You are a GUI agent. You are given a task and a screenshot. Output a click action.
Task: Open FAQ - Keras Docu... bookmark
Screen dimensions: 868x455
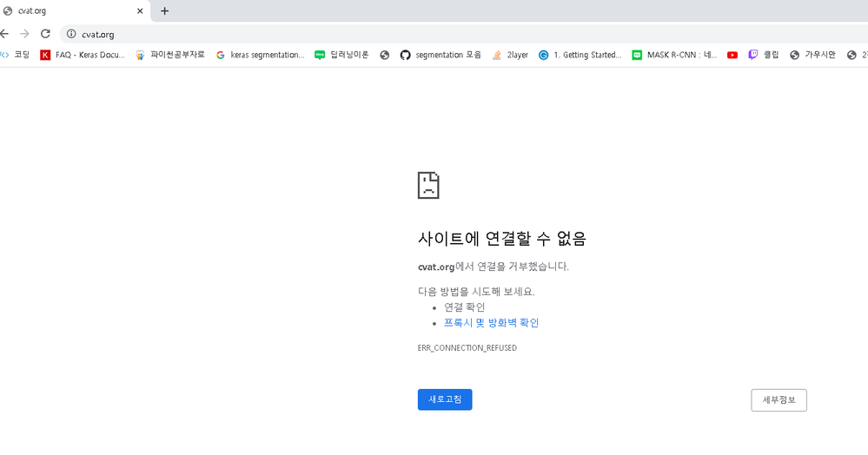83,55
